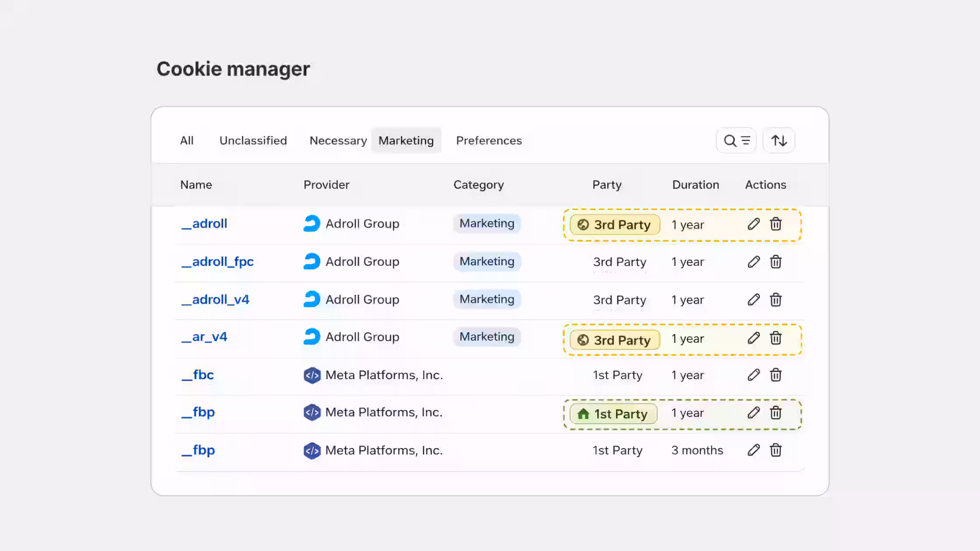The image size is (980, 551).
Task: Delete the _adroll_v4 cookie
Action: coord(776,300)
